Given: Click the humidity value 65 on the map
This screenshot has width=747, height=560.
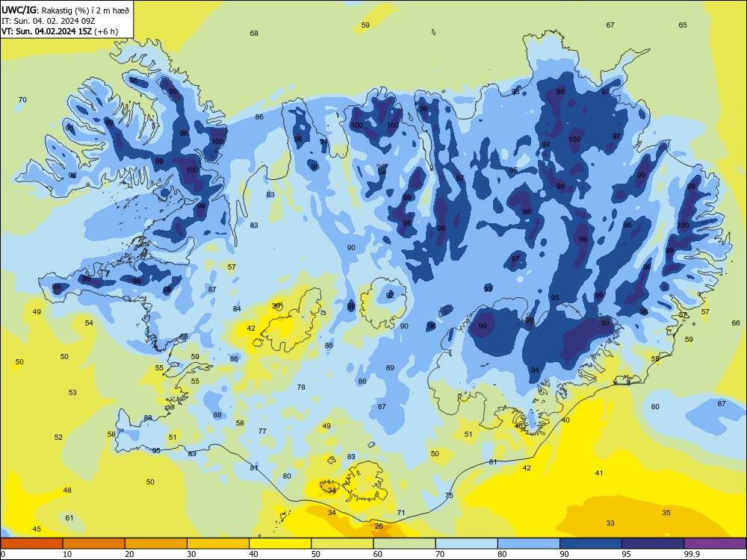Looking at the screenshot, I should tap(683, 25).
